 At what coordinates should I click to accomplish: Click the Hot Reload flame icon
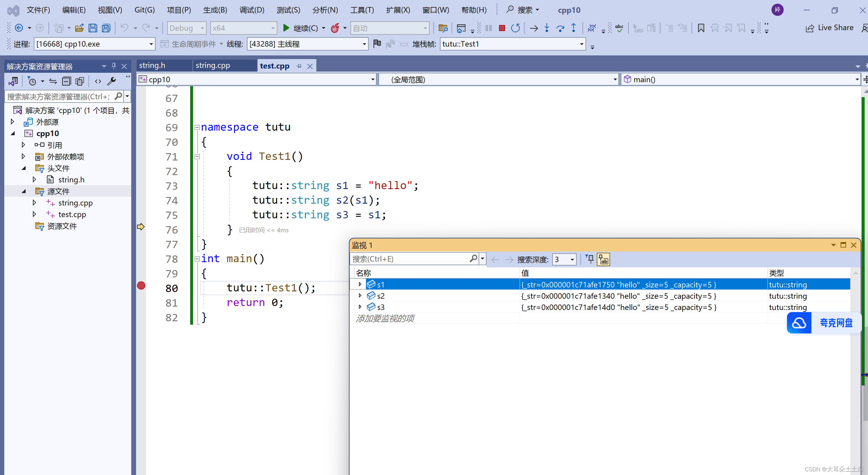335,28
